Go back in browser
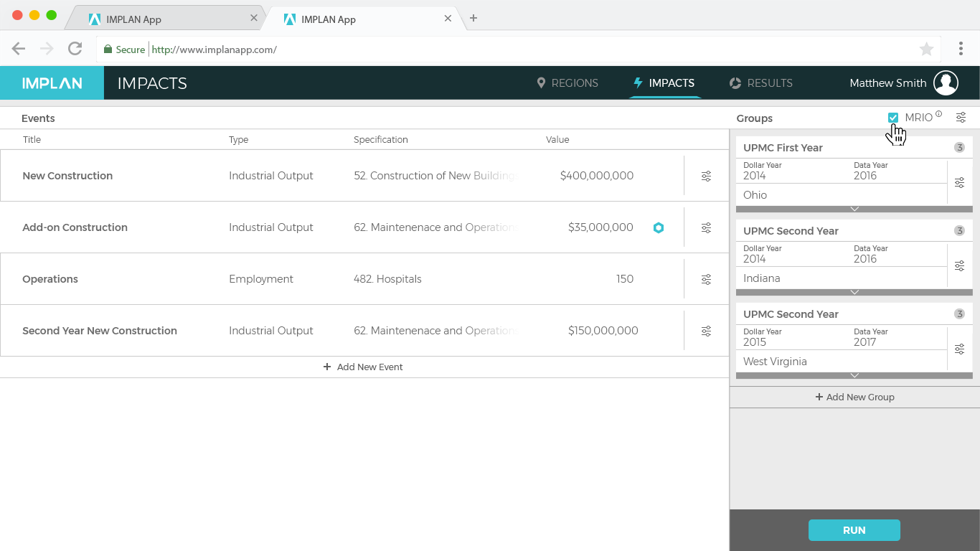 tap(19, 49)
